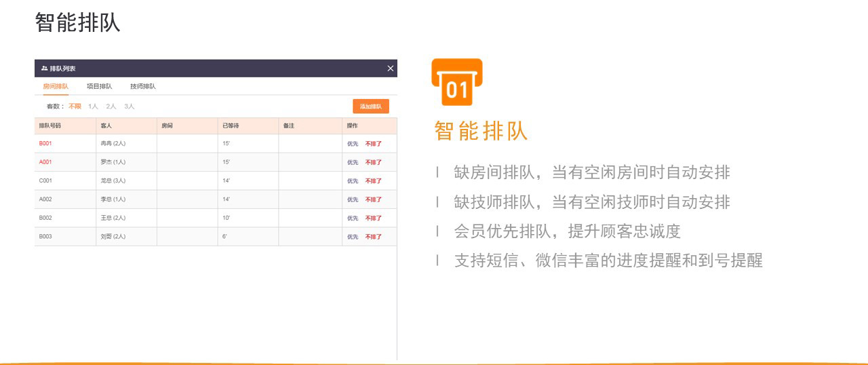Click 不排了 for queue A001
The width and height of the screenshot is (868, 365).
(374, 162)
